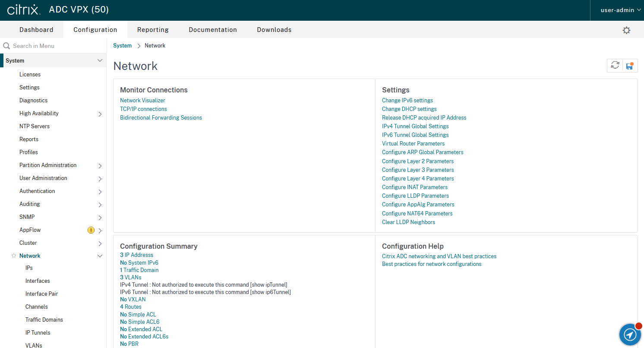This screenshot has width=644, height=348.
Task: Click the refresh icon beside Network heading
Action: (615, 66)
